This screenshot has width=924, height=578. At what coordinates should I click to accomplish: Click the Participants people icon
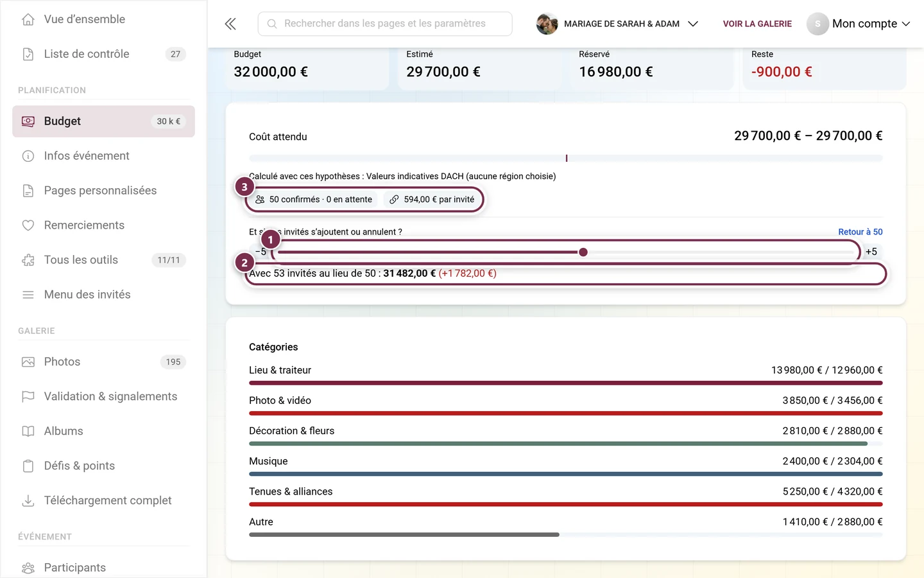[x=28, y=568]
